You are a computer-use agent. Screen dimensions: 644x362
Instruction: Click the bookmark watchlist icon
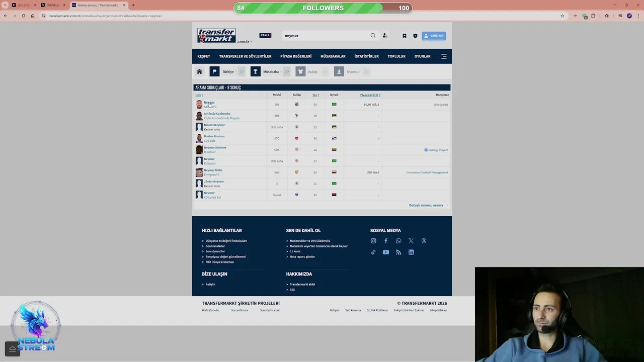404,36
